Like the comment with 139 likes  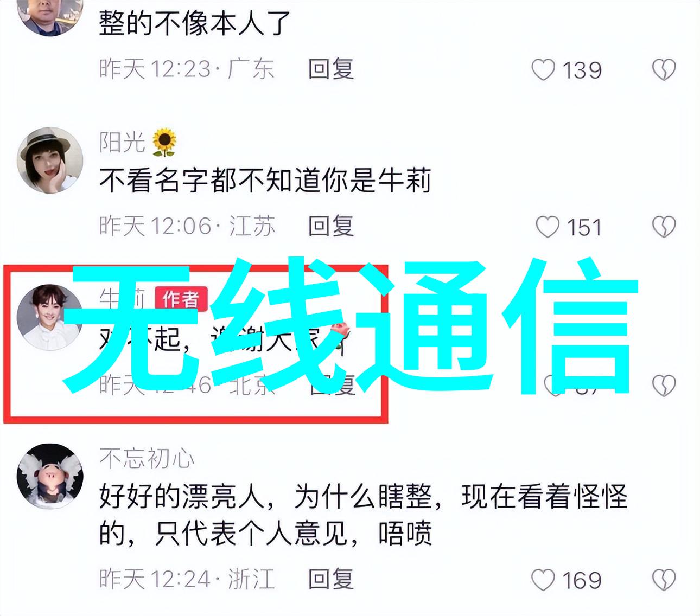click(543, 70)
